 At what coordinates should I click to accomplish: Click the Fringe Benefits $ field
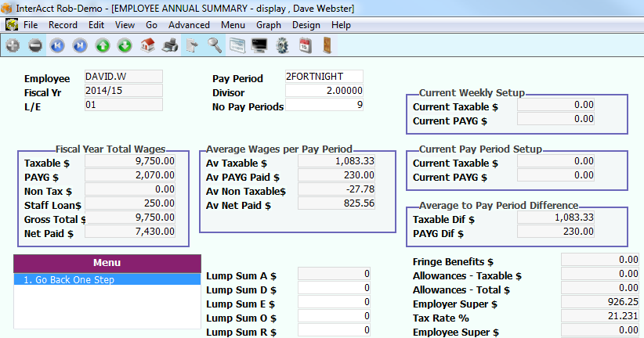[599, 260]
